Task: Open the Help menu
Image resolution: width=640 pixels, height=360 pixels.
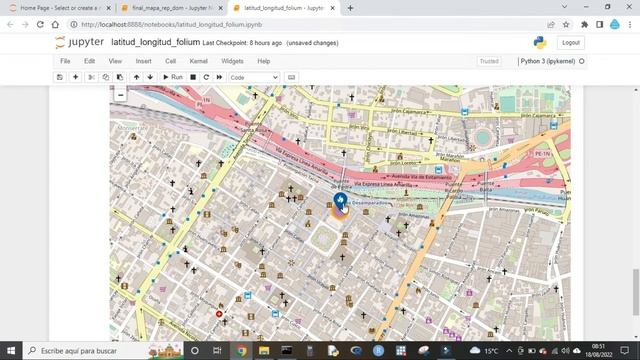Action: tap(264, 61)
